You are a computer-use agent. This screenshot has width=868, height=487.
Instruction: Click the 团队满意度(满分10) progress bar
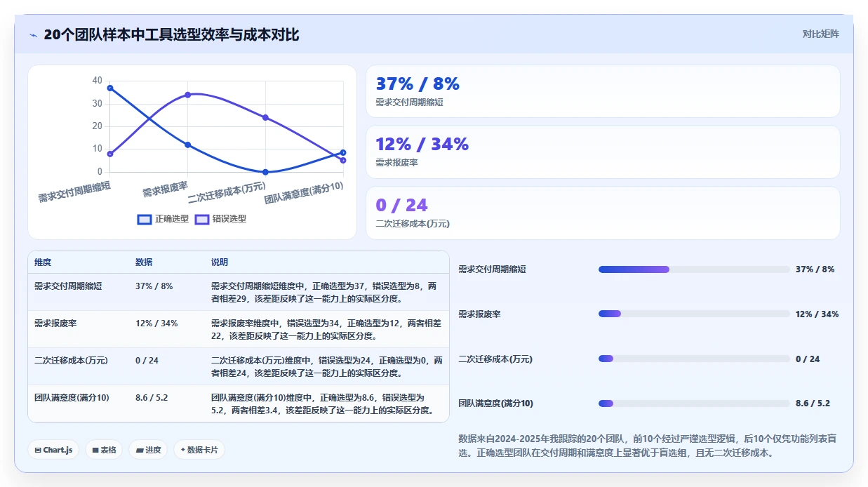pos(694,403)
